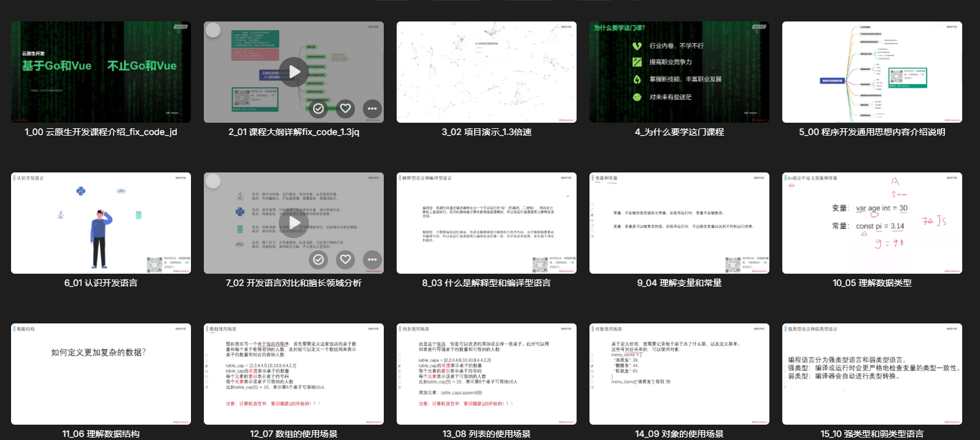The height and width of the screenshot is (440, 980).
Task: Open the 9_04 理解变量和常量 thumbnail
Action: [x=679, y=223]
